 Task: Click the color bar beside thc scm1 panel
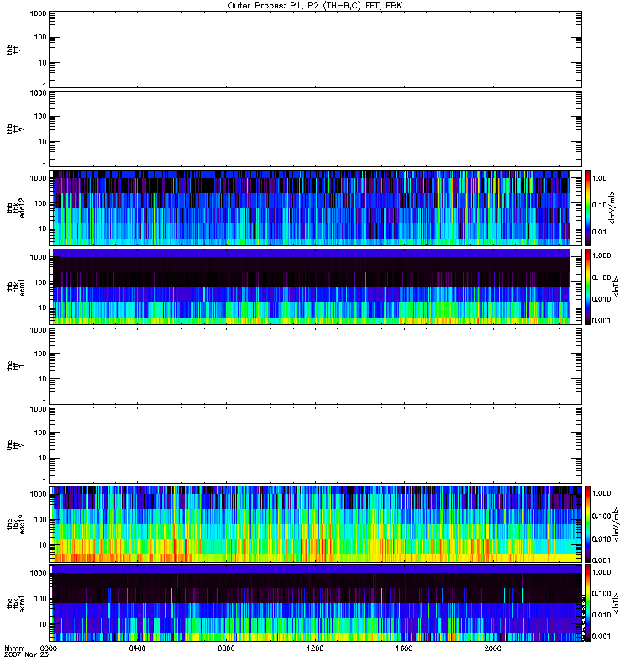click(x=588, y=603)
